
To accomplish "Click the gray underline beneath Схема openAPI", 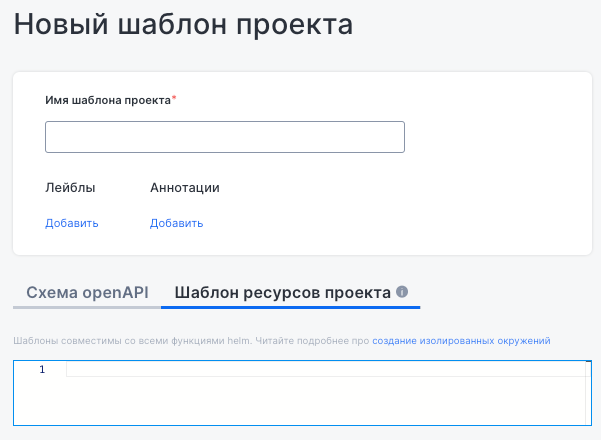I will coord(87,307).
